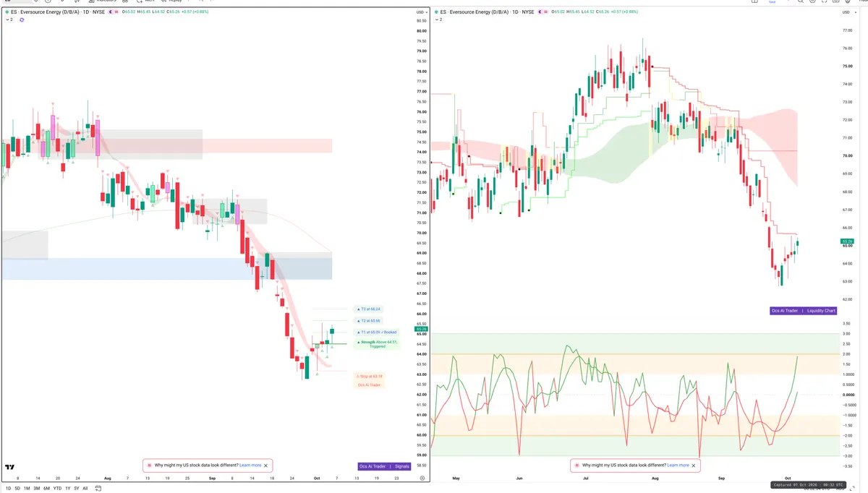Open Learn more link in right notice
Image resolution: width=868 pixels, height=493 pixels.
(x=678, y=466)
